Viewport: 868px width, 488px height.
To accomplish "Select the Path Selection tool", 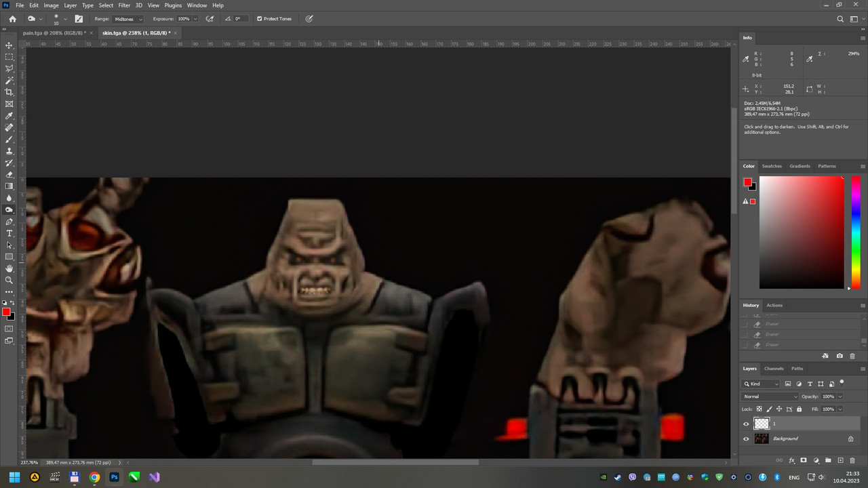I will coord(9,245).
